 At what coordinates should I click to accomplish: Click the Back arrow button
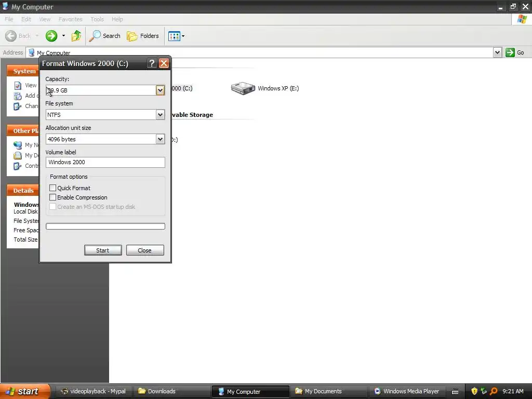pyautogui.click(x=18, y=36)
